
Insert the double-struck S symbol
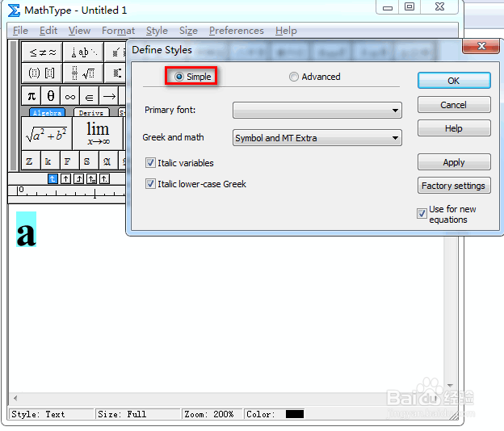click(89, 161)
